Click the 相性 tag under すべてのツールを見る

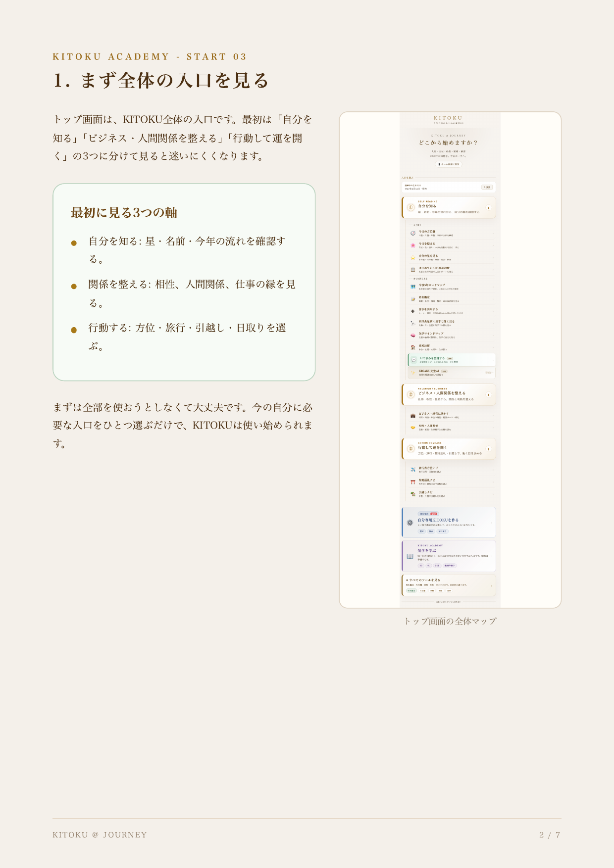[440, 590]
